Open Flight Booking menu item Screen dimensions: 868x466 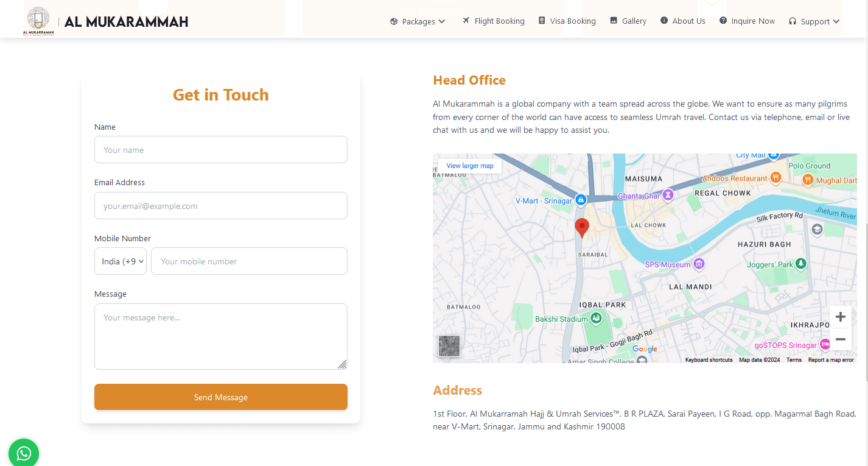[x=493, y=21]
